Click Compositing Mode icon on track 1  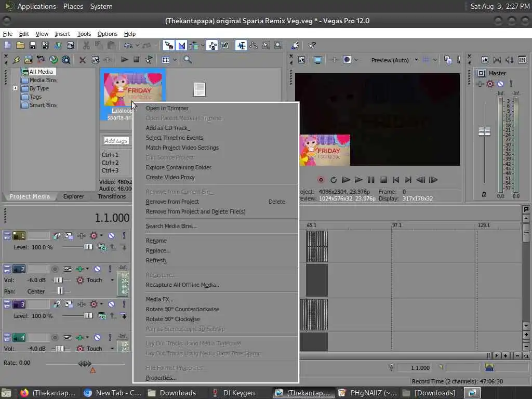click(x=102, y=248)
